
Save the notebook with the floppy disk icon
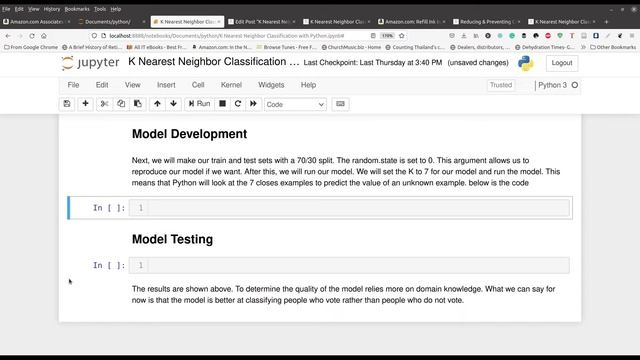[67, 104]
